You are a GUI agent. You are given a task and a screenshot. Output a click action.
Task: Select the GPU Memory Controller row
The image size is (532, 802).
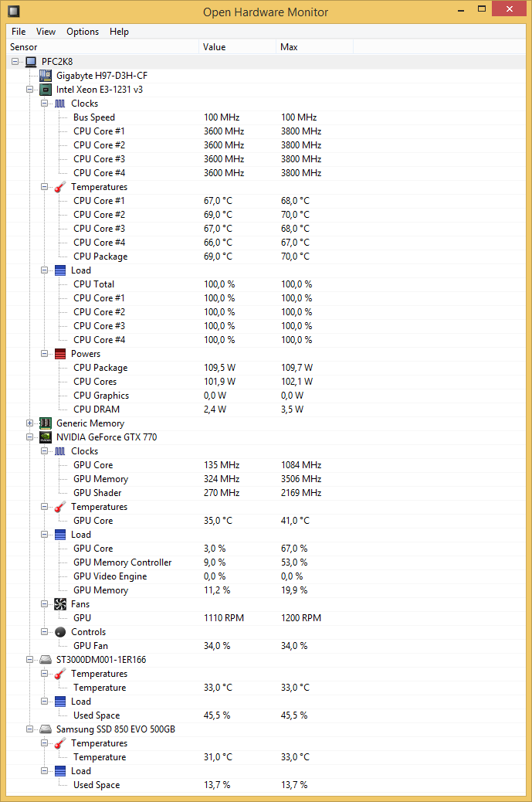coord(266,562)
